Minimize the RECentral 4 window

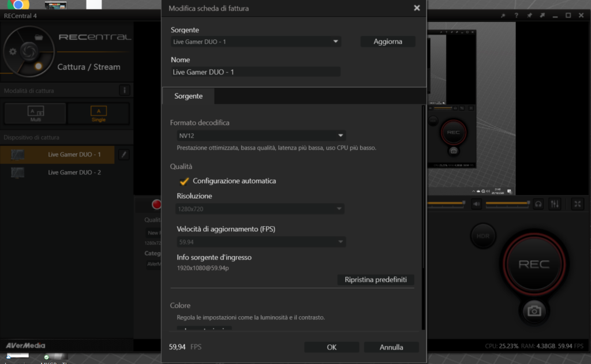click(x=555, y=16)
